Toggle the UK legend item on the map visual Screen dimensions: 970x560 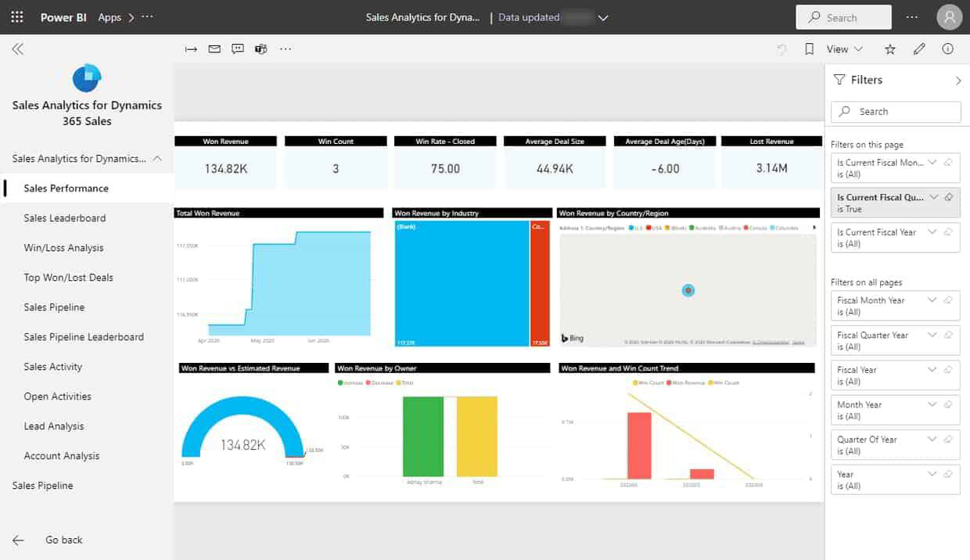click(632, 227)
